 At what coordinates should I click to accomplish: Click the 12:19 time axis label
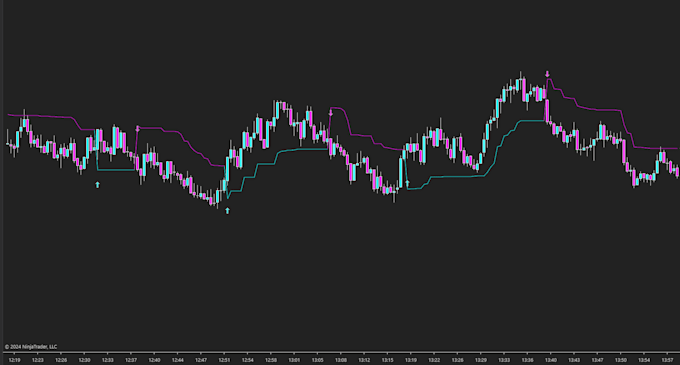pyautogui.click(x=14, y=360)
